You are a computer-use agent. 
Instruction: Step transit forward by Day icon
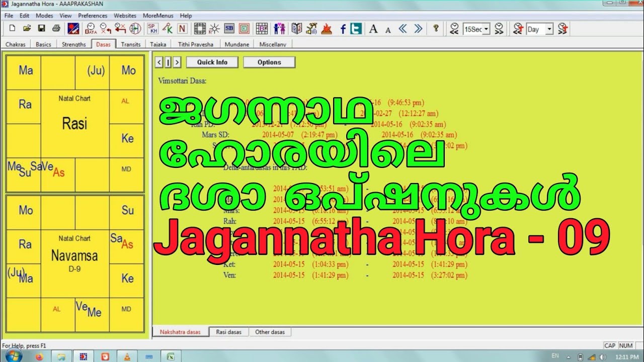pyautogui.click(x=563, y=29)
